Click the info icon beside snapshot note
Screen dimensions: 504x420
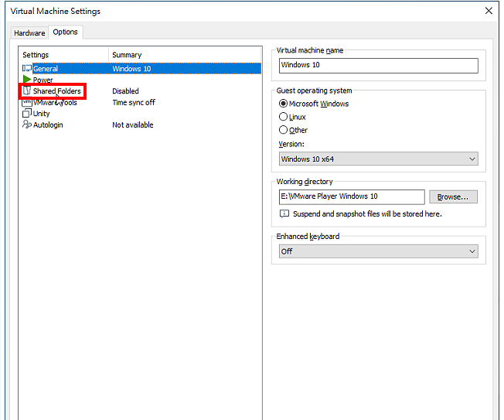(284, 213)
